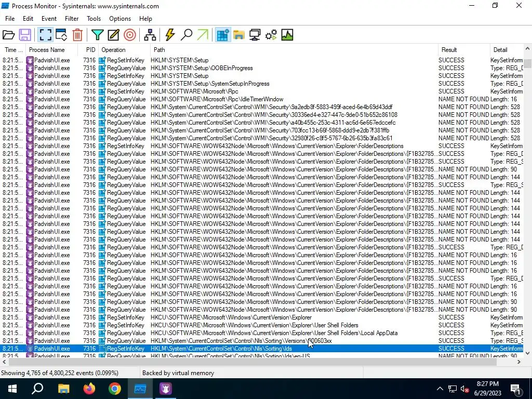
Task: Select the Rpc\IdleTimerWindow event row
Action: 262,99
